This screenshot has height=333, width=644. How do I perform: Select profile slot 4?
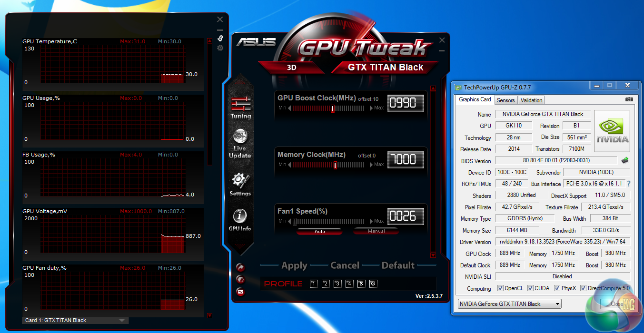[349, 284]
